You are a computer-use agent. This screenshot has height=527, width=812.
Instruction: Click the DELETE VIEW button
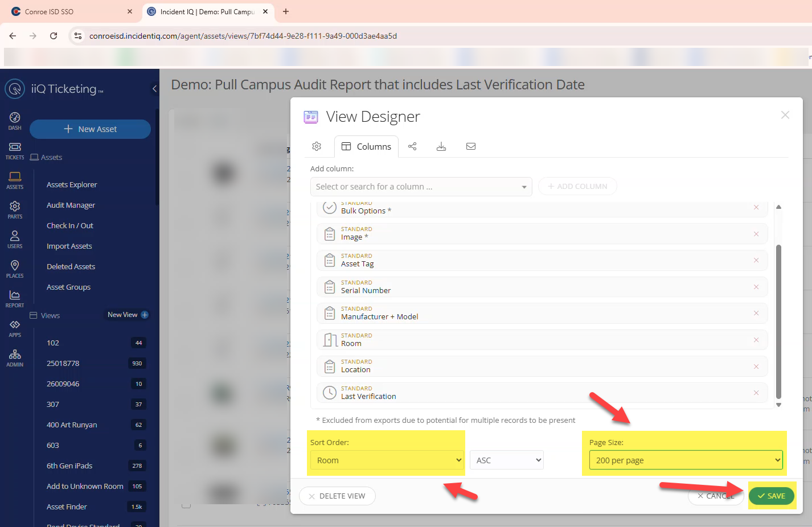click(x=337, y=496)
